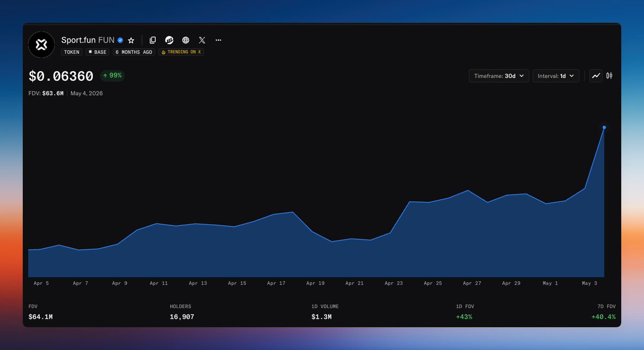Open the chart analytics icon link

point(169,40)
